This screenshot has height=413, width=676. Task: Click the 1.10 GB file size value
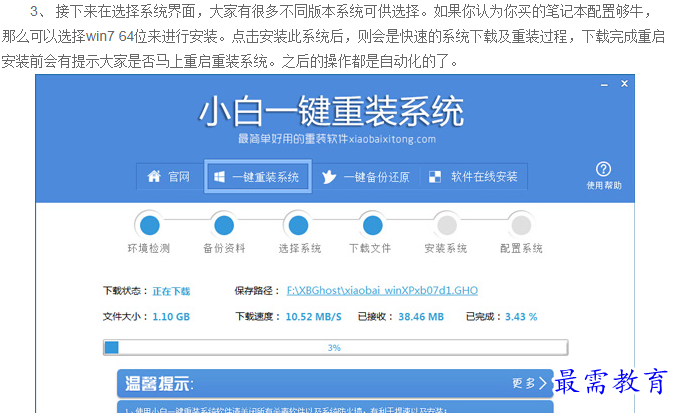pyautogui.click(x=171, y=317)
